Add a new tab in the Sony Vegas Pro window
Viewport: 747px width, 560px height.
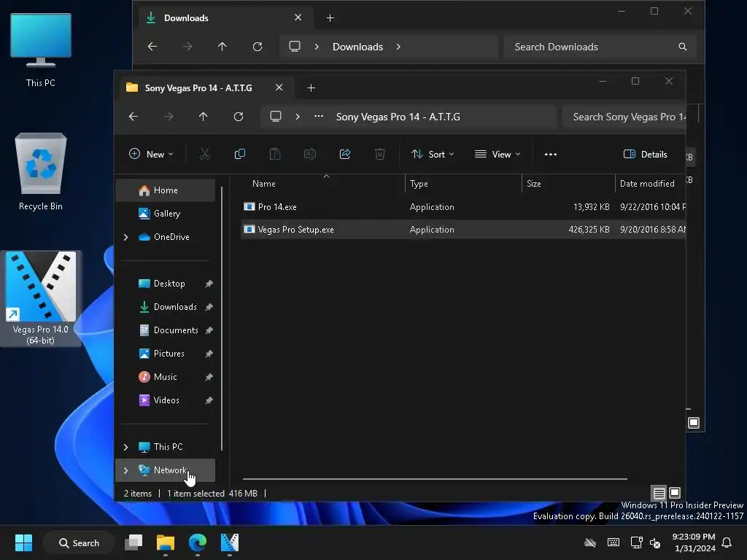click(x=311, y=88)
